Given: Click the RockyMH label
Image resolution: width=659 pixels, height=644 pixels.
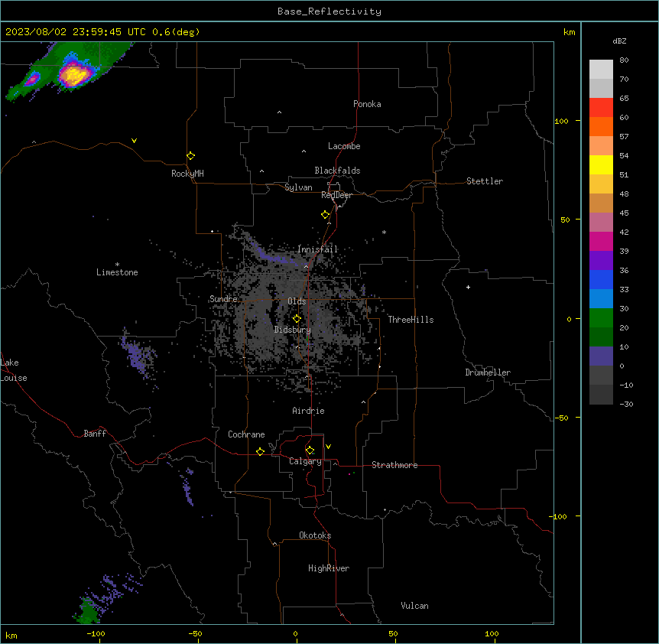Looking at the screenshot, I should coord(187,174).
